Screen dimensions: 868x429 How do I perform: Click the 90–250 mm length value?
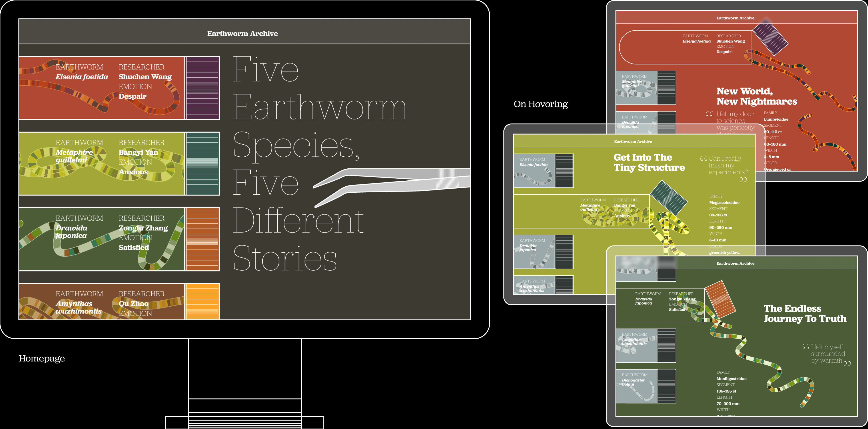pyautogui.click(x=720, y=228)
